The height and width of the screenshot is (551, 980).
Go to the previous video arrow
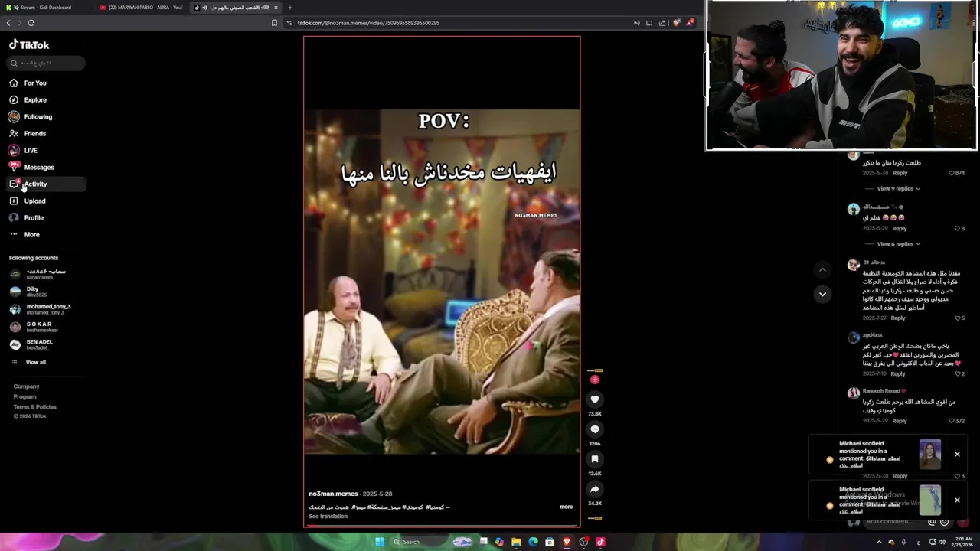click(822, 270)
